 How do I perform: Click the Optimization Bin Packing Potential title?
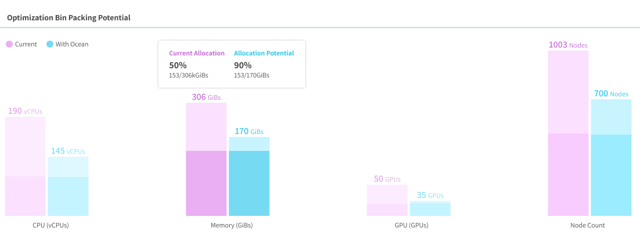(x=68, y=17)
